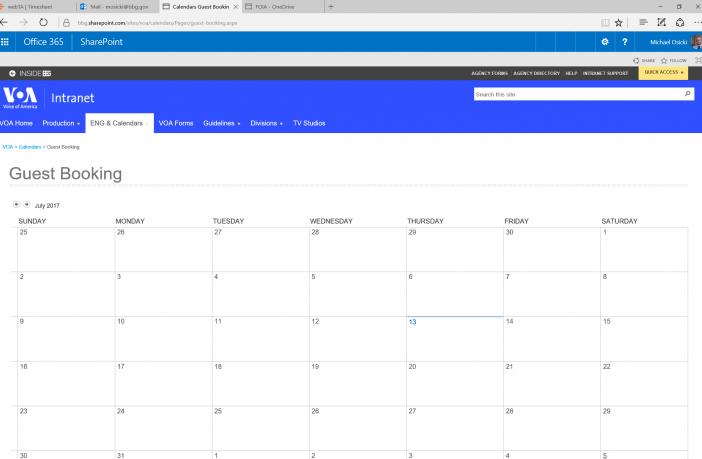Open the Office 365 app launcher

point(6,42)
